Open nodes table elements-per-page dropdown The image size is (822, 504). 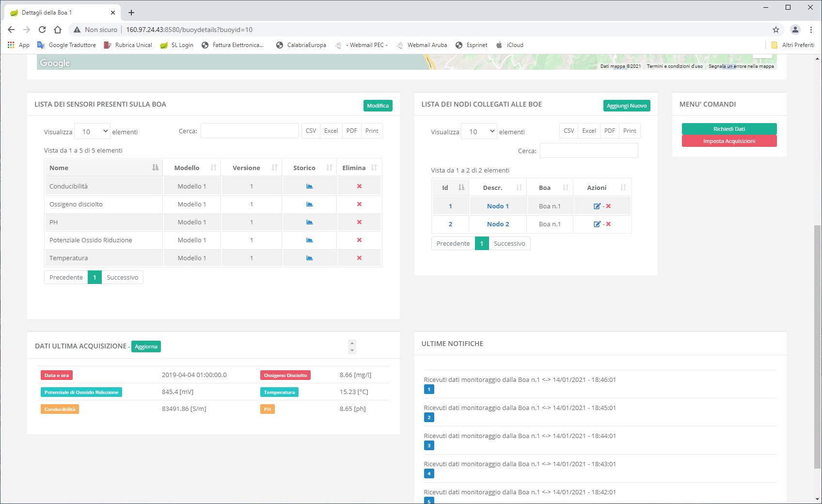coord(479,131)
